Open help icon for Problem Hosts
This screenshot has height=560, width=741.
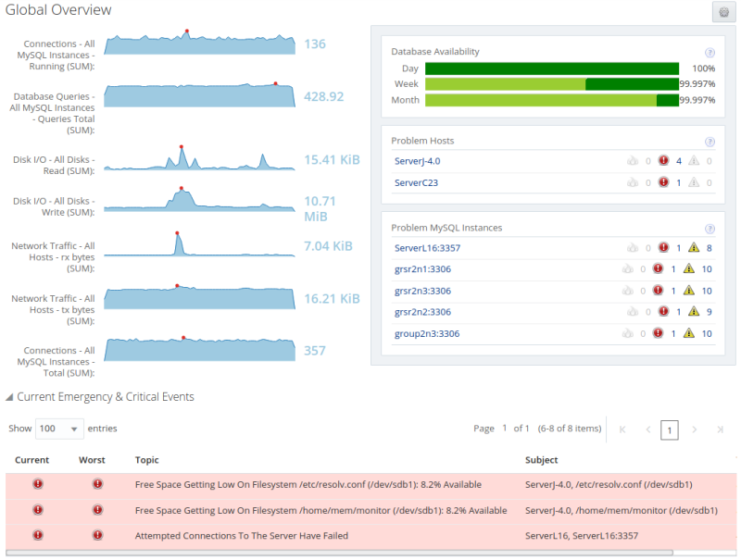pos(710,142)
